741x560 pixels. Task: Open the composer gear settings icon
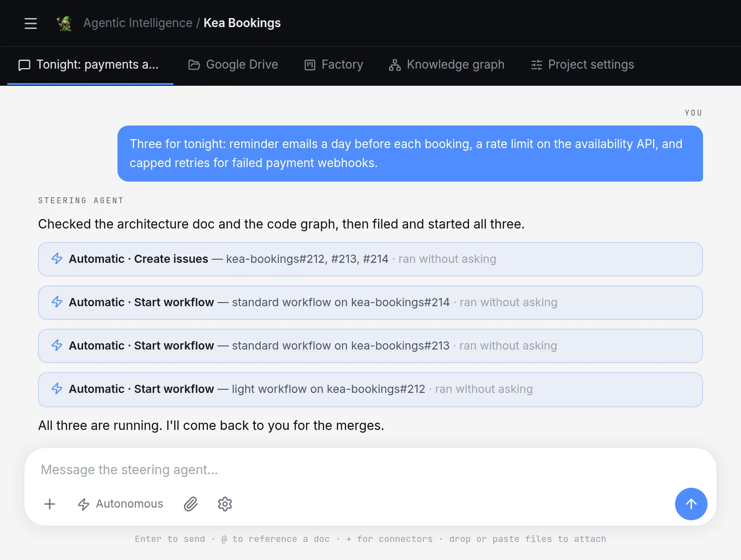(x=225, y=504)
